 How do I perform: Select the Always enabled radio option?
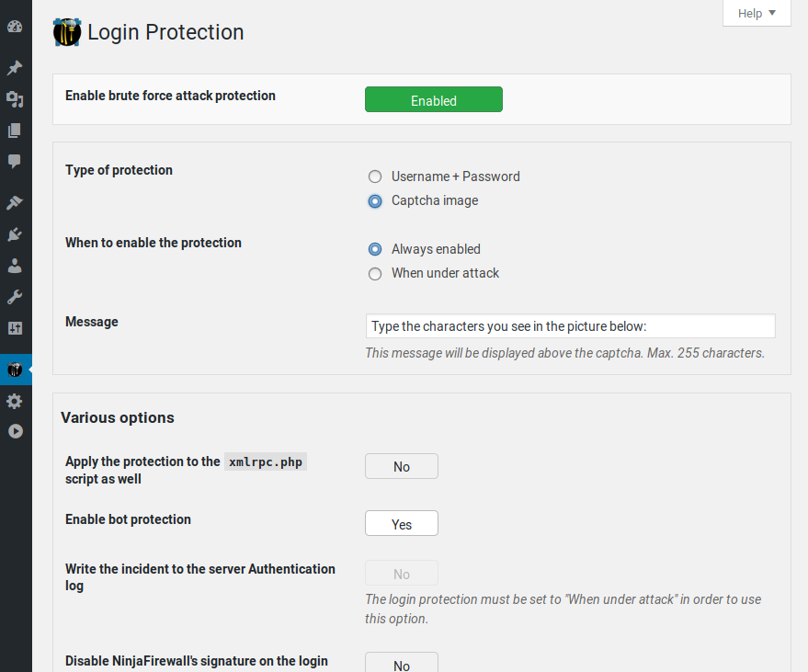(375, 249)
